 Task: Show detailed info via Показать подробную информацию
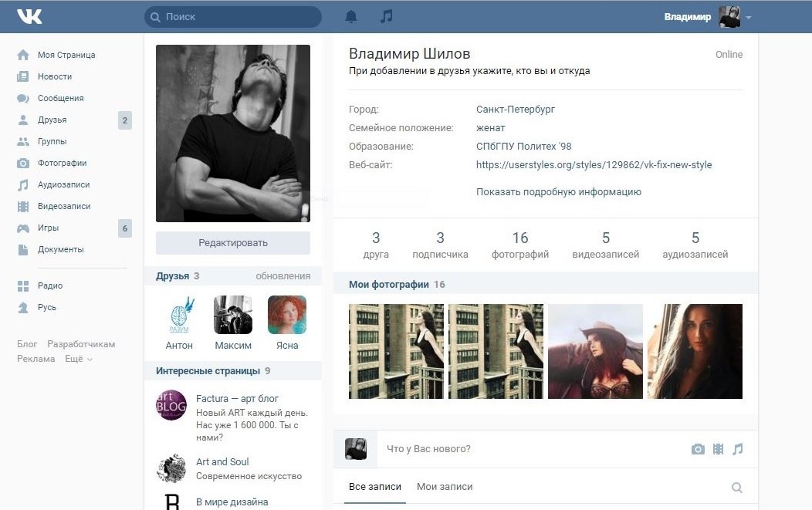point(558,192)
